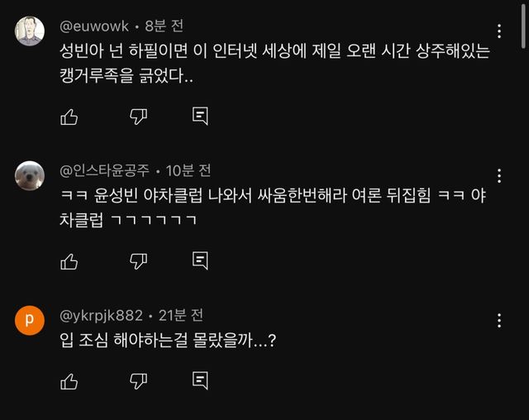529x420 pixels.
Task: Visit the @ykrpjk882 channel username link
Action: click(102, 315)
